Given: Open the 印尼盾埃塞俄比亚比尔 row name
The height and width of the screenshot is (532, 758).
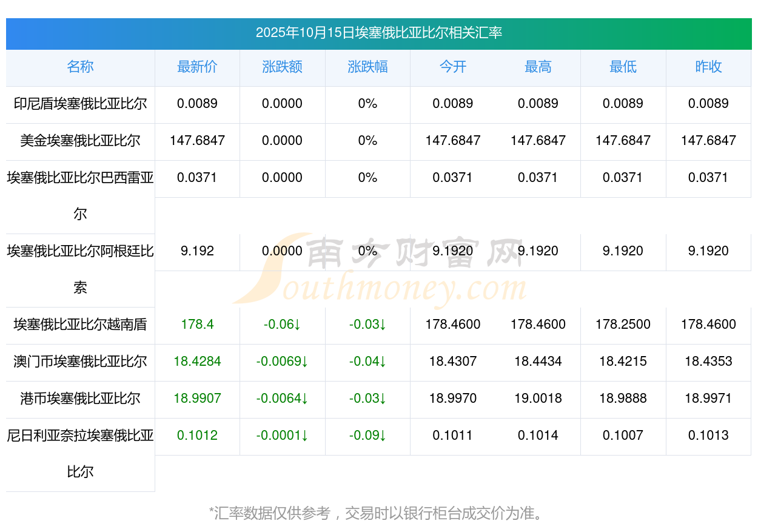Looking at the screenshot, I should coord(80,104).
